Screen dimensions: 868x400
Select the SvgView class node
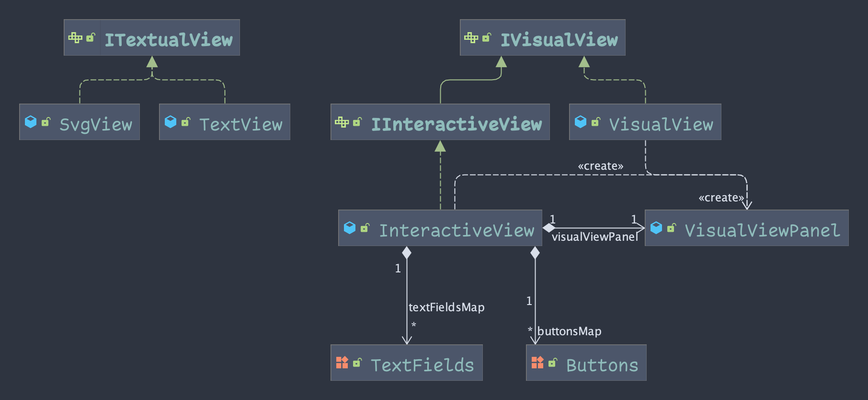tap(80, 122)
